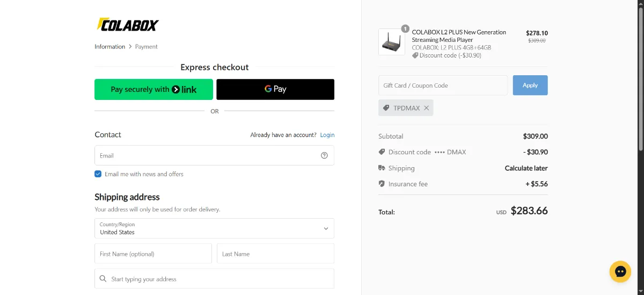Click the Subtotal value $309.00
The height and width of the screenshot is (295, 644).
(536, 136)
